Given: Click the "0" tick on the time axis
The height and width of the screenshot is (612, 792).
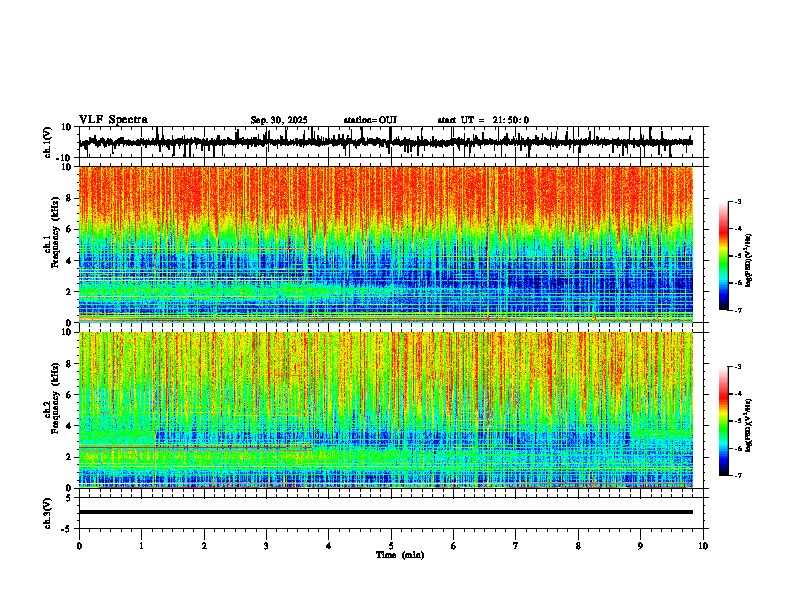Looking at the screenshot, I should (79, 546).
